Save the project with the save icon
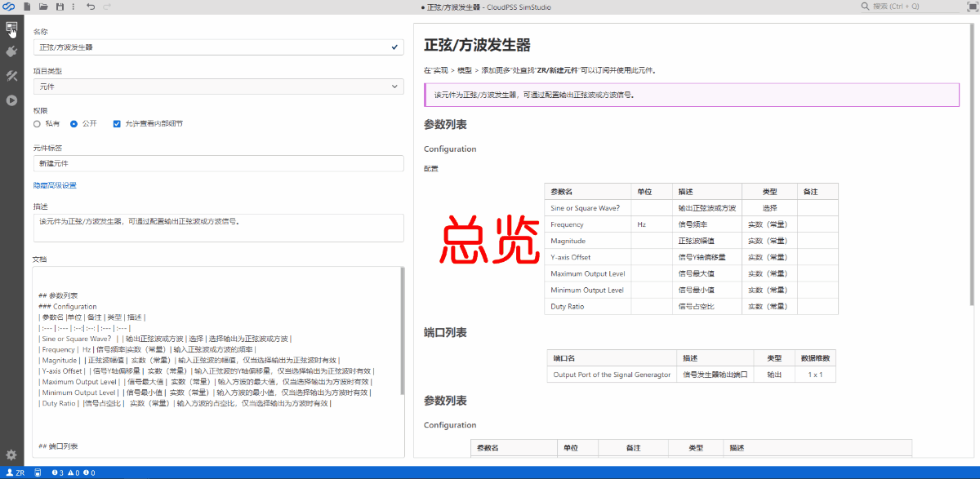The height and width of the screenshot is (479, 980). 60,7
